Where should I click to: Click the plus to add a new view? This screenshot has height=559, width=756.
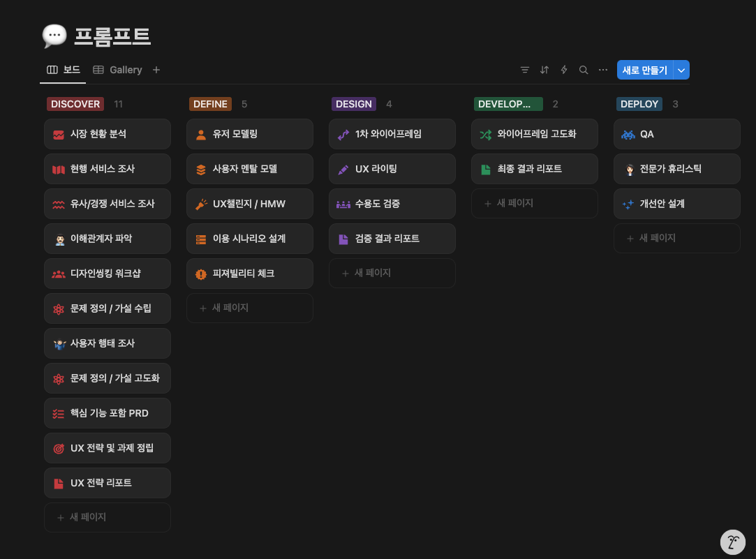tap(156, 70)
